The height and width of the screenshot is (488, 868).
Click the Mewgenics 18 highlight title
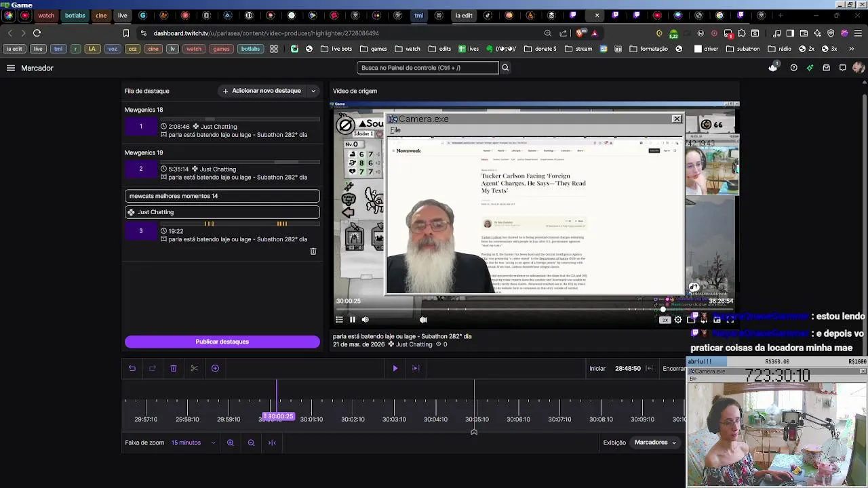[144, 110]
